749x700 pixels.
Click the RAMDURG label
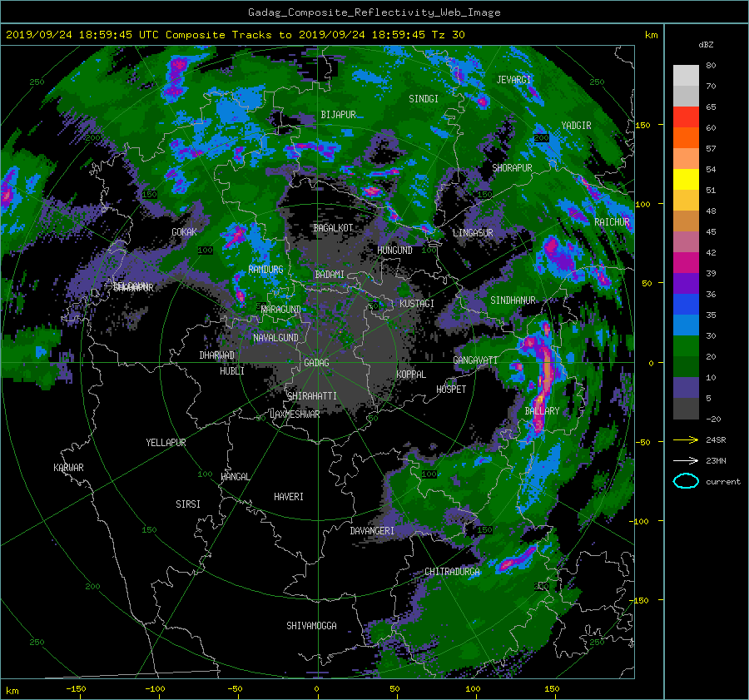pyautogui.click(x=265, y=270)
